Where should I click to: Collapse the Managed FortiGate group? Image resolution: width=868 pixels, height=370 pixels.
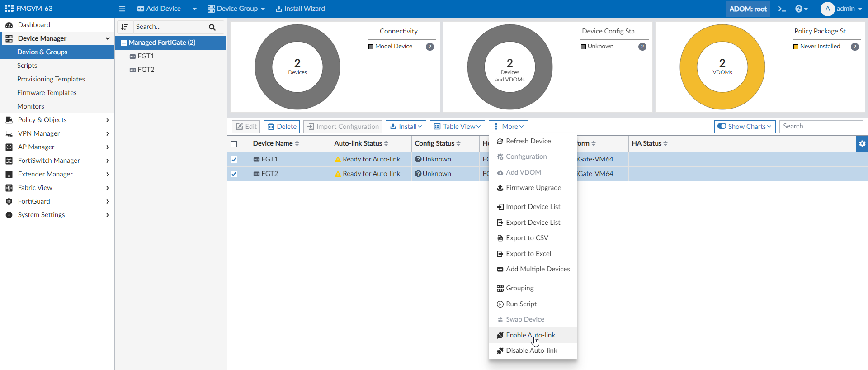(x=124, y=43)
